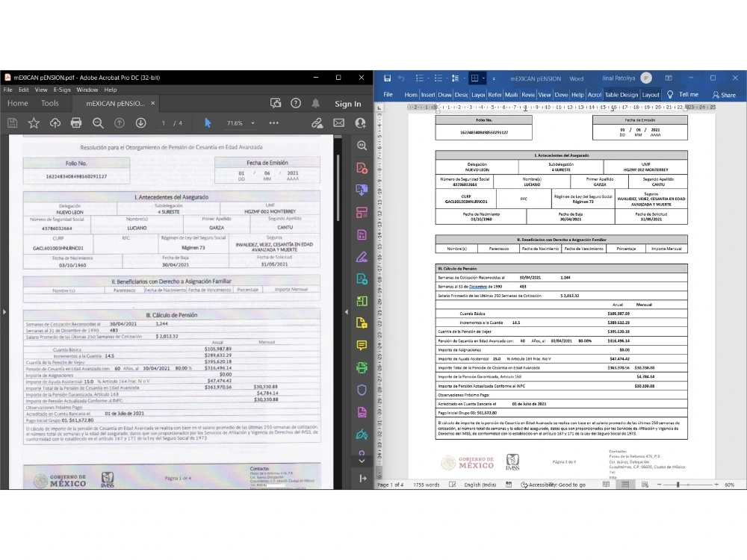Click the Acrobat vertical scrollbar thumb
The width and height of the screenshot is (747, 560).
point(338,187)
